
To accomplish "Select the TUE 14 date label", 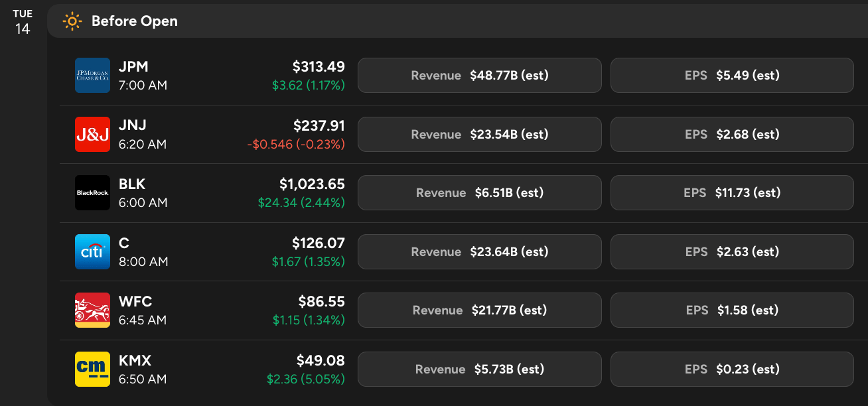I will (23, 22).
